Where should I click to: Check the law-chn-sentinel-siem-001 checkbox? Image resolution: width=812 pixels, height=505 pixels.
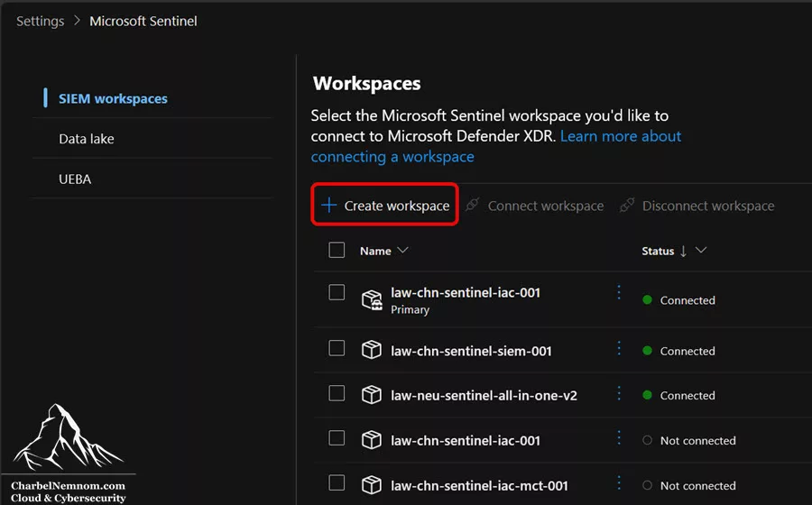tap(337, 348)
